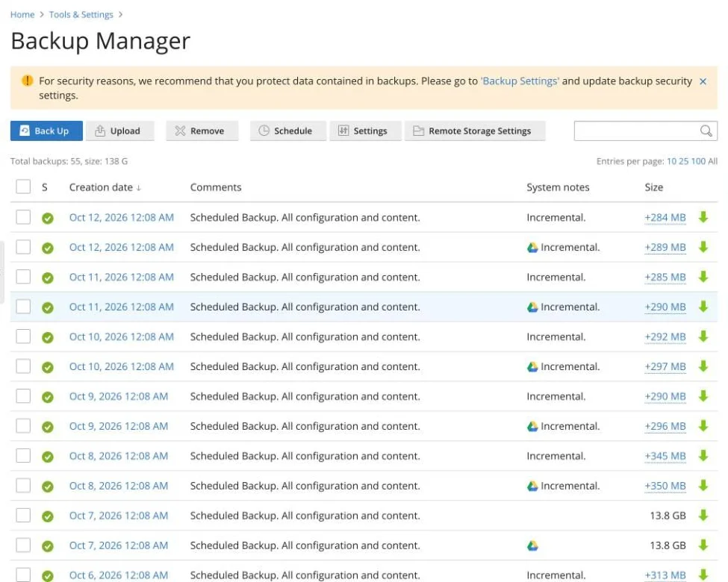Open the +345 MB size link
The height and width of the screenshot is (582, 728).
click(665, 456)
